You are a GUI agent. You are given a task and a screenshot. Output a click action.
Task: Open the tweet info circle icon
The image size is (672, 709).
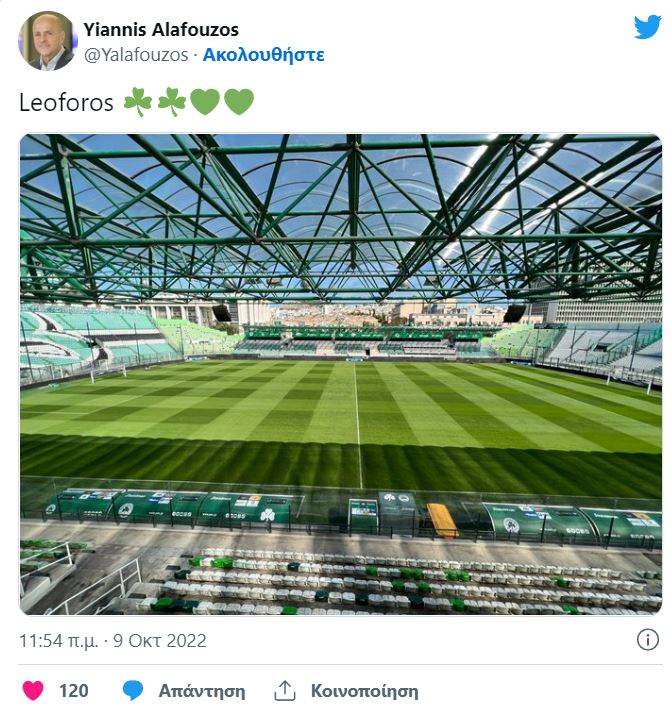(x=647, y=639)
